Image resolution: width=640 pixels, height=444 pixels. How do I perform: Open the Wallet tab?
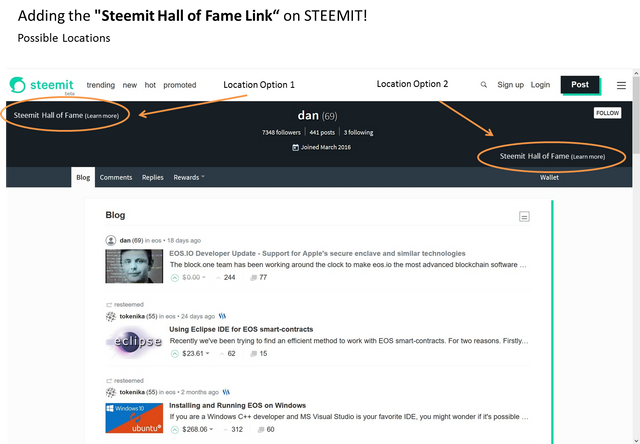pos(549,178)
